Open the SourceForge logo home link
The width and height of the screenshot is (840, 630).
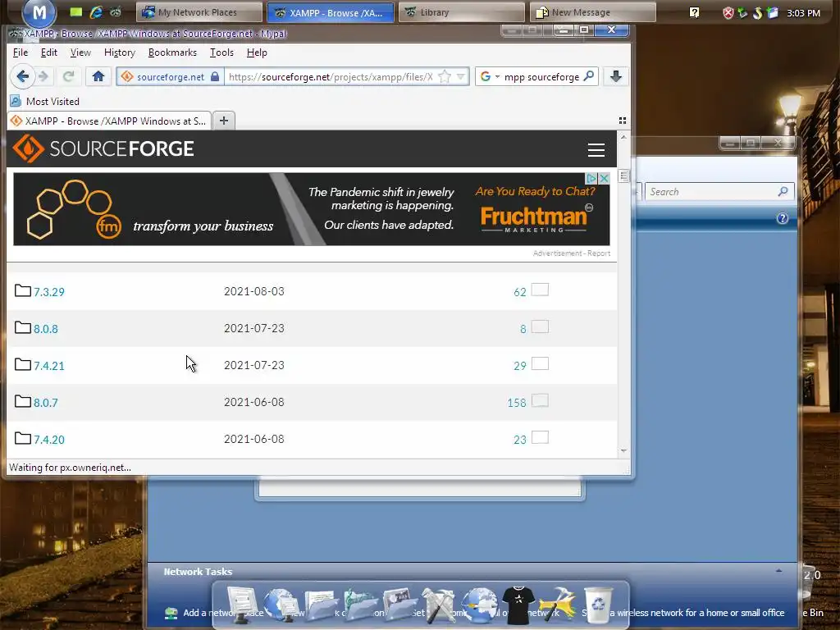[103, 148]
